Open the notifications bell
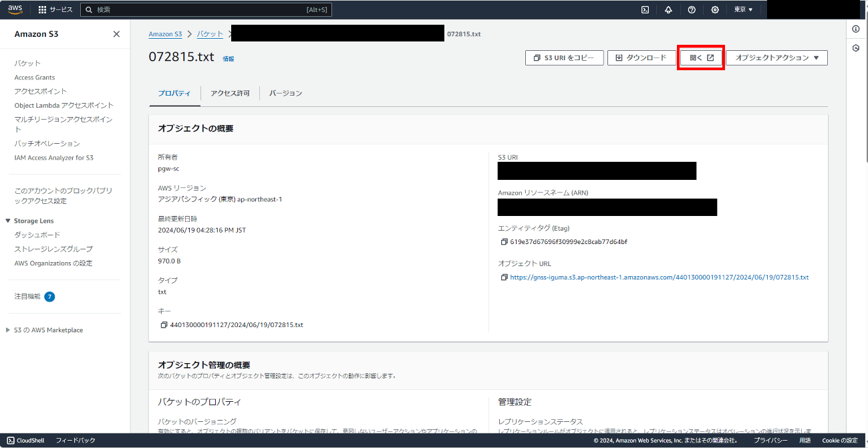Screen dimensions: 868x448 point(668,10)
